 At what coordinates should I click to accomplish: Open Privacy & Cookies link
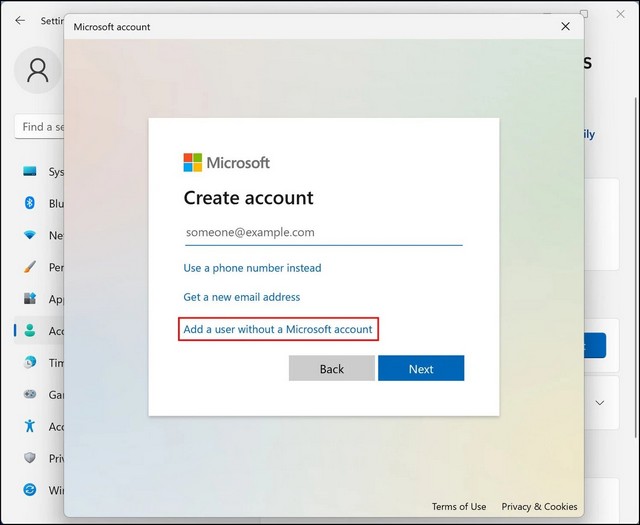tap(539, 507)
